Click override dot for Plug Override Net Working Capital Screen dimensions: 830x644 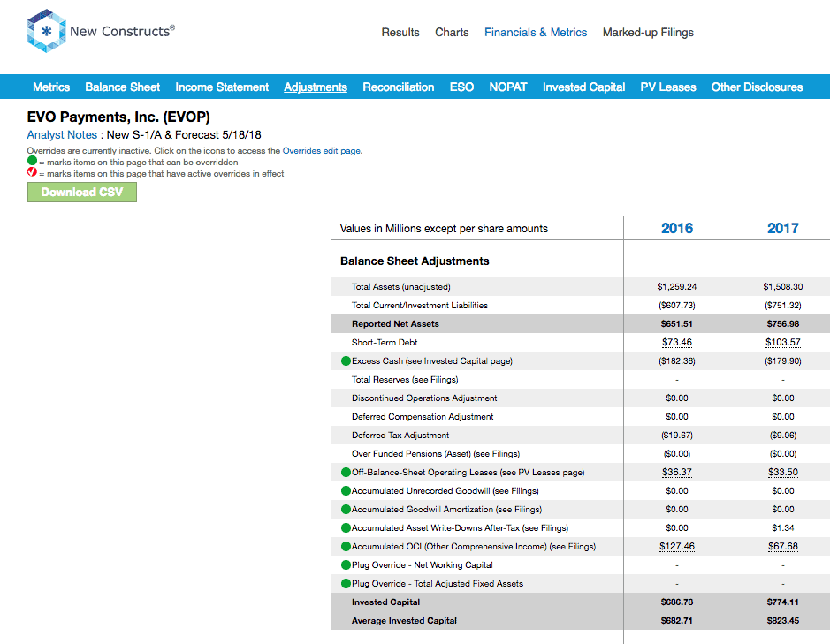coord(346,564)
